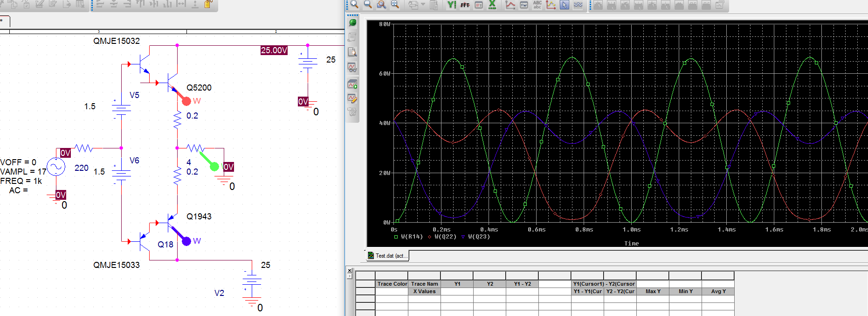Click the waveform monitor icon in vertical toolbar
This screenshot has width=868, height=316.
point(352,67)
